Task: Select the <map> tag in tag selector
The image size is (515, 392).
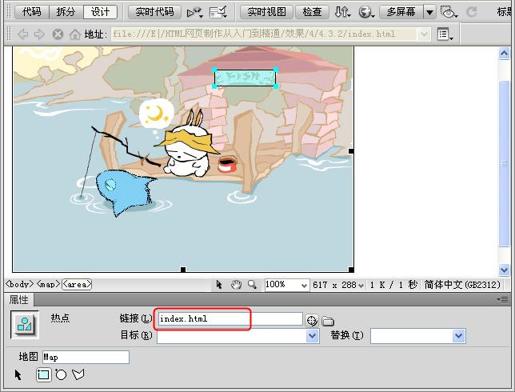Action: click(x=48, y=284)
